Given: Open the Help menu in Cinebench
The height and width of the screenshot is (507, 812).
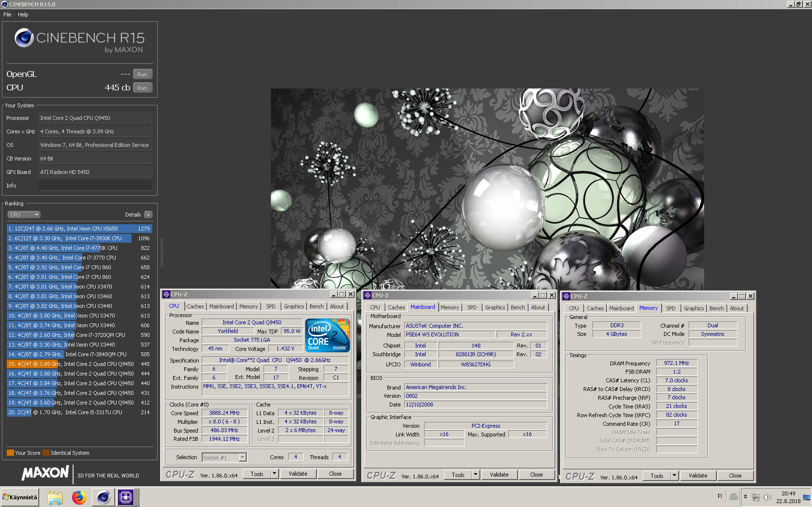Looking at the screenshot, I should click(x=23, y=14).
